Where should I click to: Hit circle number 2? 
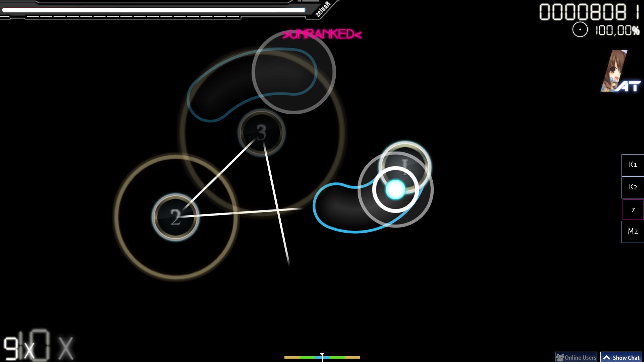(175, 217)
